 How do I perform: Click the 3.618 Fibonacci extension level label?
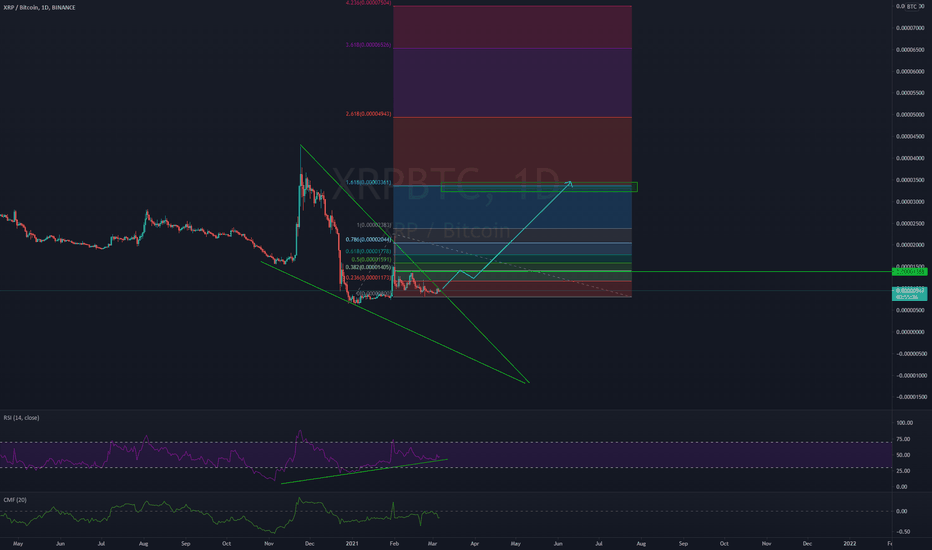click(369, 45)
